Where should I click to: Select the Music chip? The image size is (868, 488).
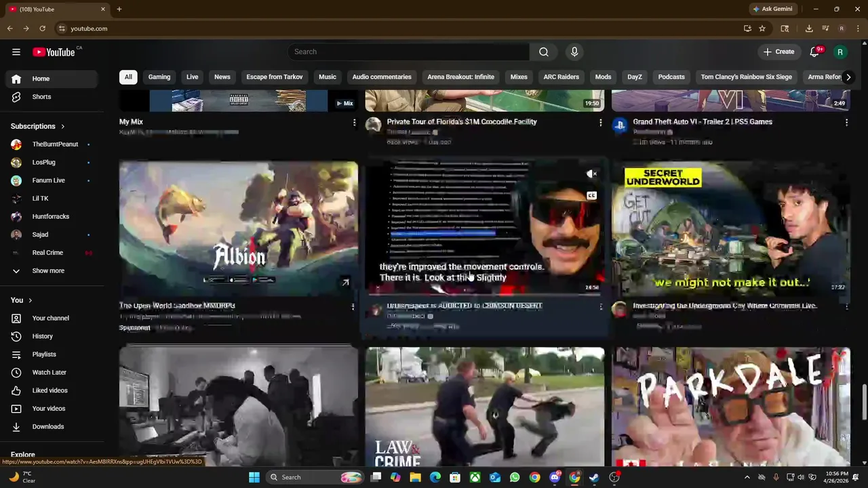click(328, 77)
